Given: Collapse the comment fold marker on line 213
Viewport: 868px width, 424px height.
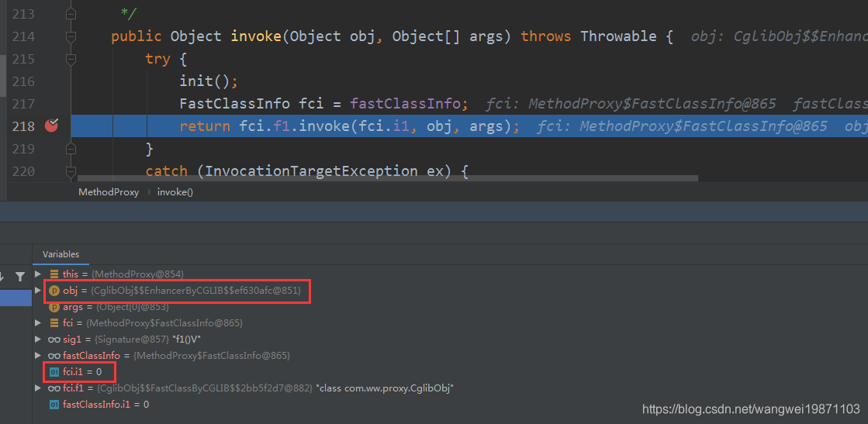Looking at the screenshot, I should coord(71,13).
